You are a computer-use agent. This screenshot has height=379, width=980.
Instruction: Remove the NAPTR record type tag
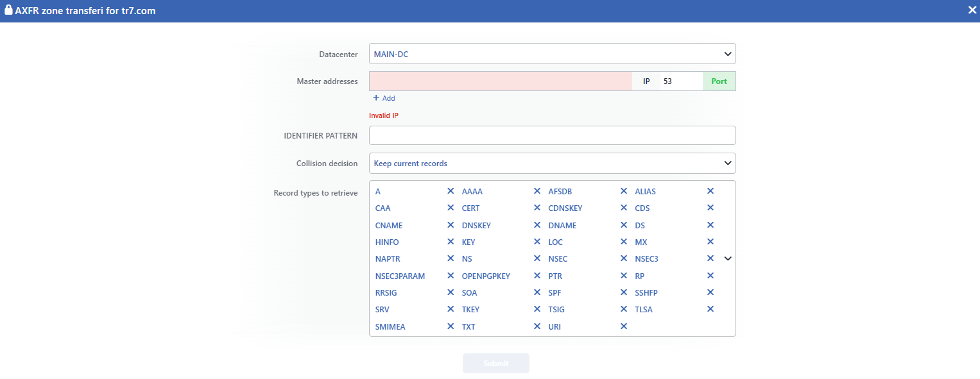(451, 258)
